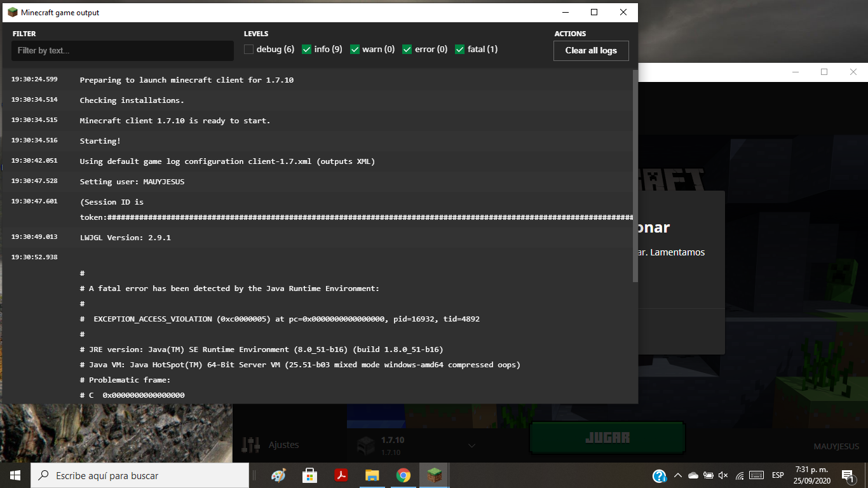Click log line 'Starting!'

pyautogui.click(x=100, y=141)
